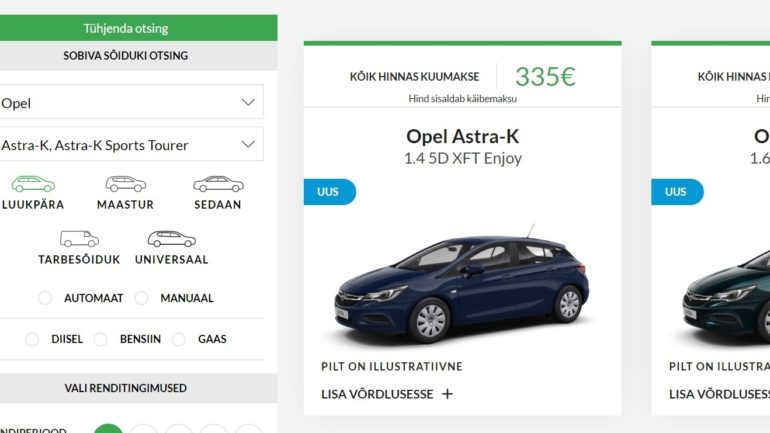Screen dimensions: 770x433
Task: Add Opel Astra-K to comparison link
Action: 377,394
